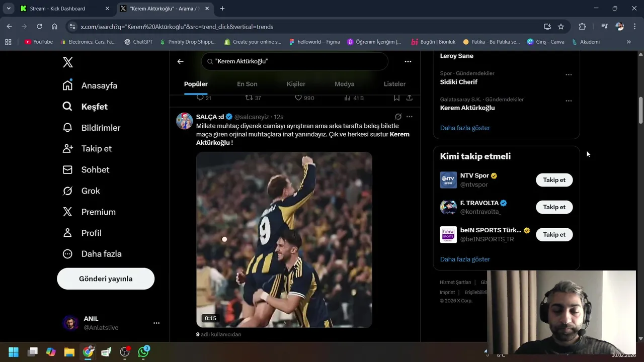Play the 0:15 video in the tweet

point(284,240)
